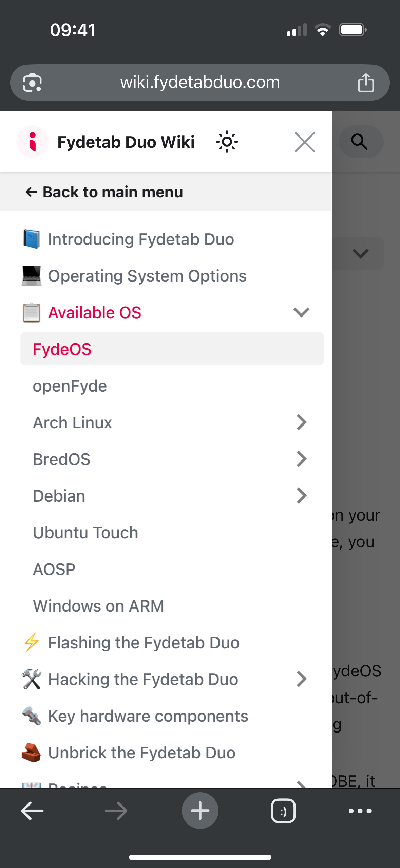This screenshot has width=400, height=868.
Task: Open new tab with plus button
Action: (x=200, y=811)
